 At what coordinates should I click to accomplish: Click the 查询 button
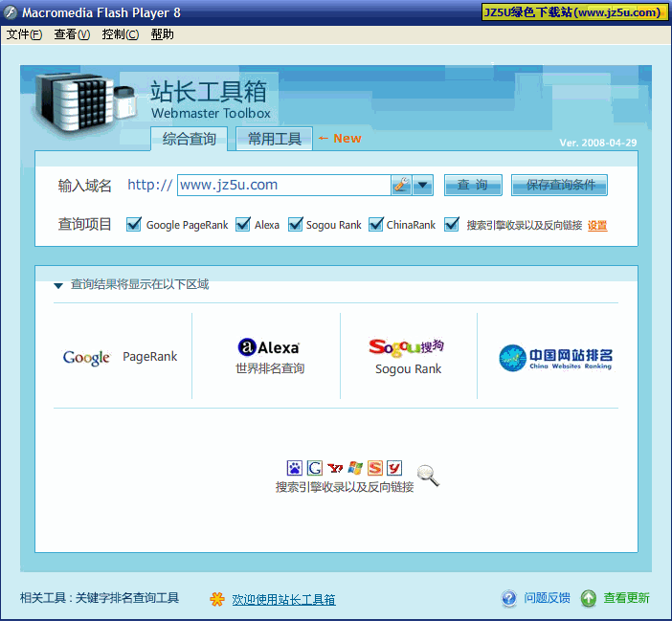[x=473, y=185]
